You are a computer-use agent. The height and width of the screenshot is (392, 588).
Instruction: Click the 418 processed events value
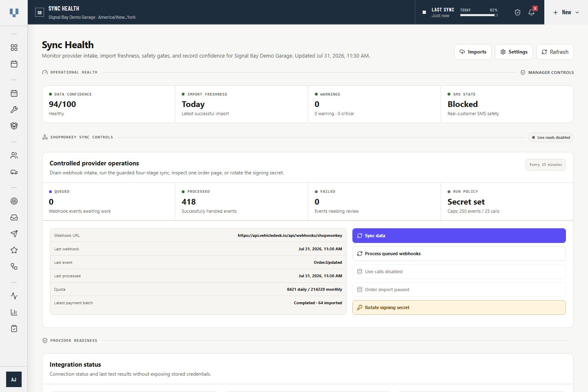(189, 202)
